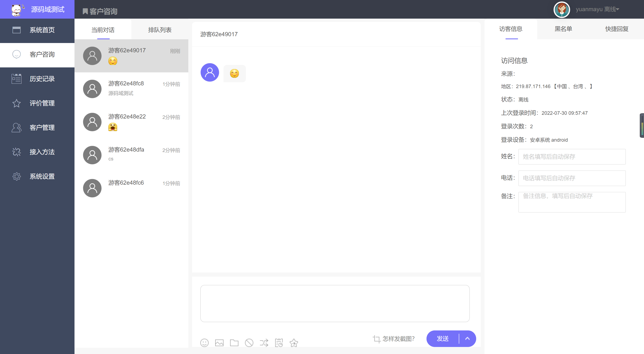Click the send image icon
Screen dimensions: 644x354
coord(219,343)
